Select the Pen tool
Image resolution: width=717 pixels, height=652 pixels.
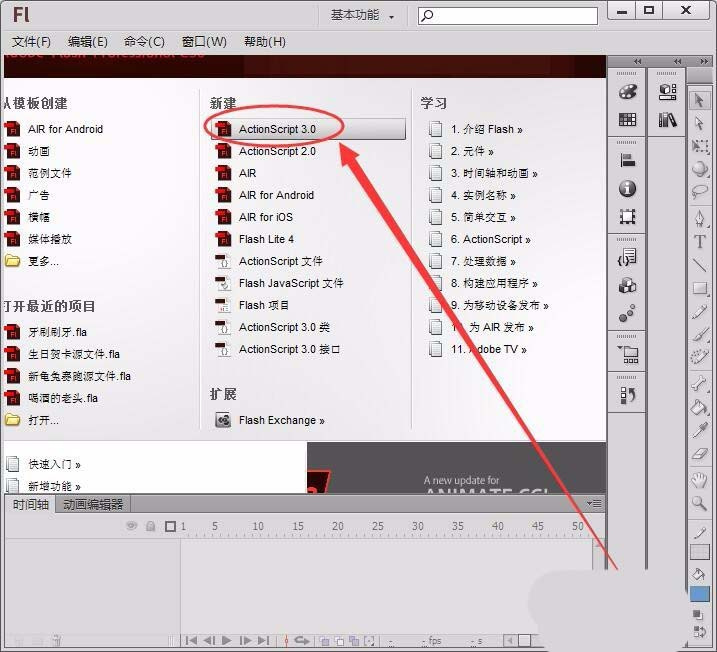[x=699, y=218]
